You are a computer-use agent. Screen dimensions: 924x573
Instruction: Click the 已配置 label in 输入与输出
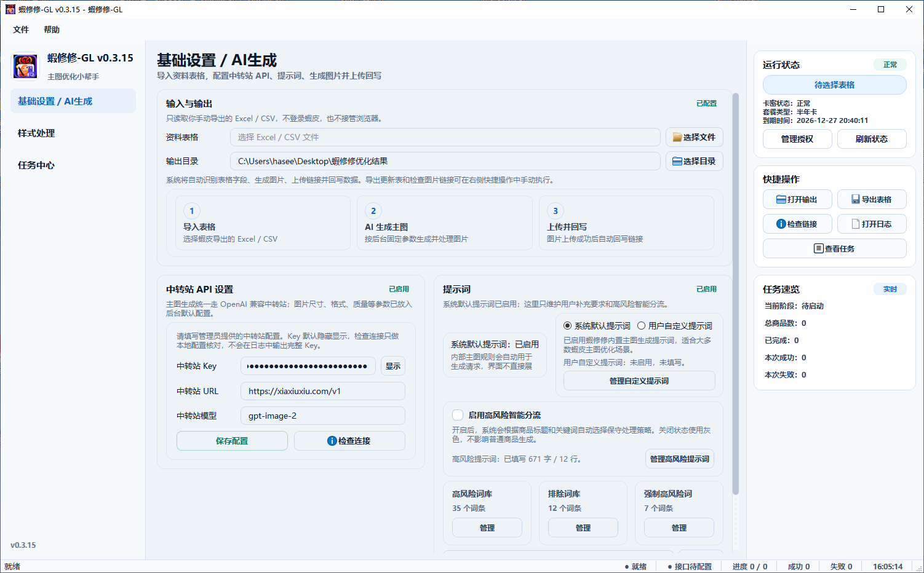707,103
